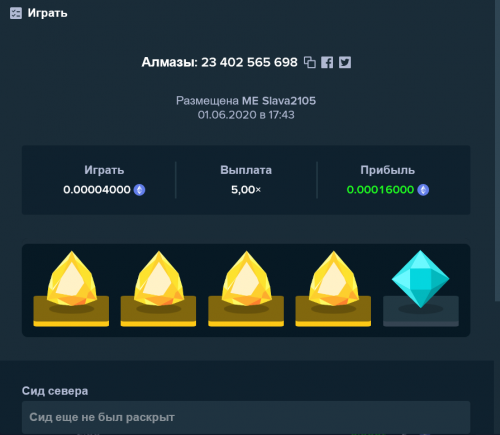The image size is (500, 435).
Task: Select the second yellow diamond
Action: coord(159,289)
